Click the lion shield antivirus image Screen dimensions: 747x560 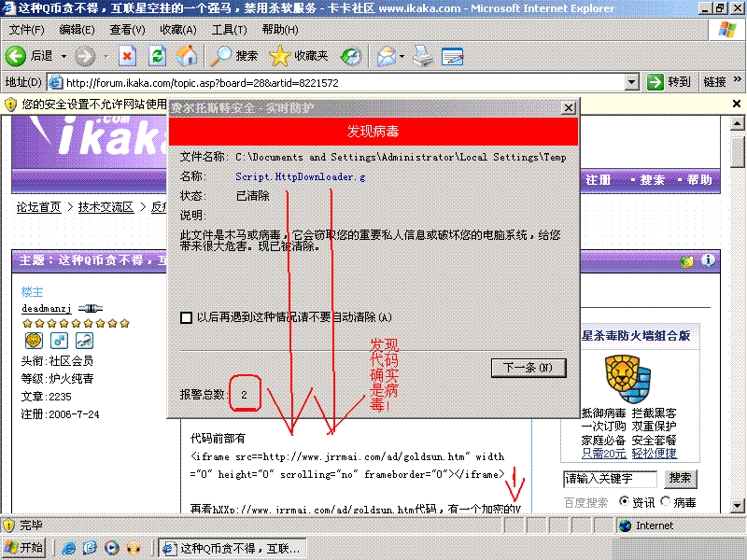coord(627,380)
